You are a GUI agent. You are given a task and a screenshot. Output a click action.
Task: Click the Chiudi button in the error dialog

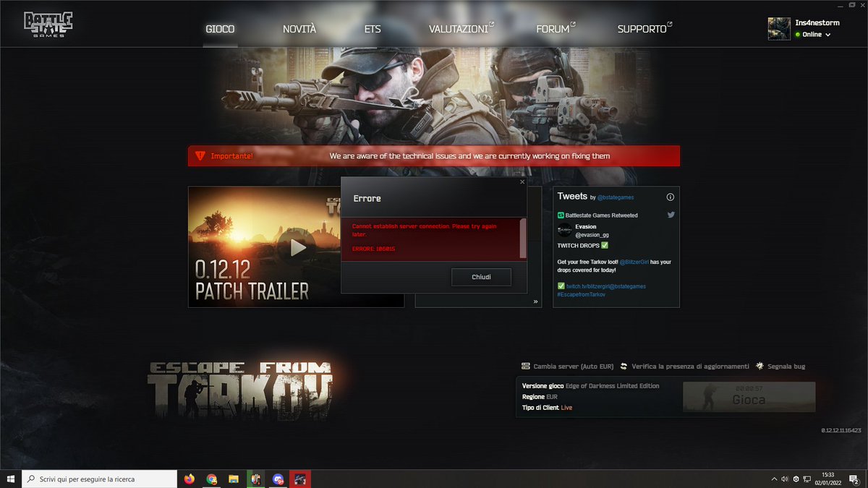(481, 277)
